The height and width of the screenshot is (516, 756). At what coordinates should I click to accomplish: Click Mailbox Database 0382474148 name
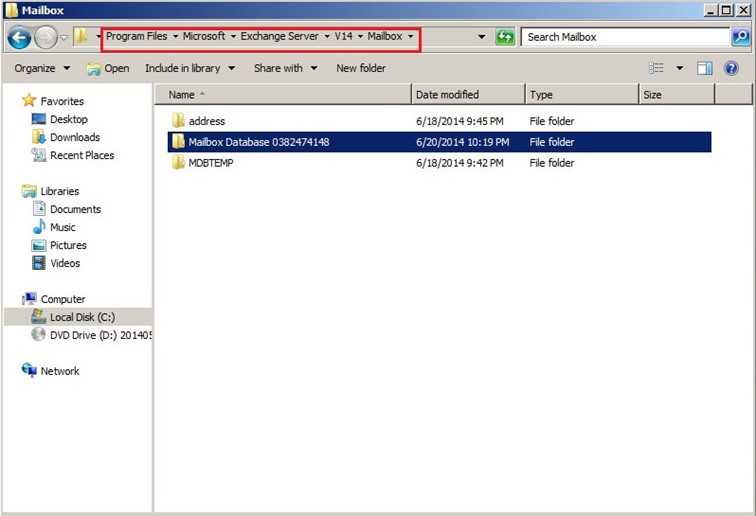pos(259,142)
